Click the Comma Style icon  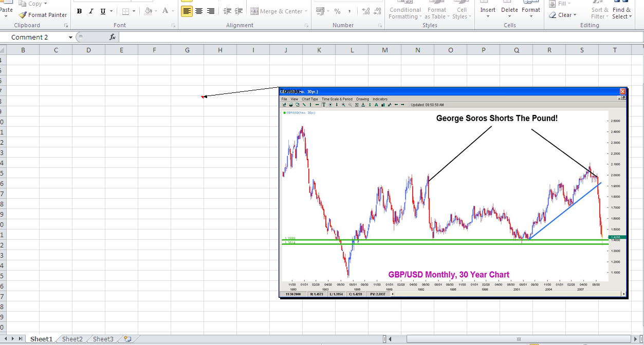tap(349, 11)
